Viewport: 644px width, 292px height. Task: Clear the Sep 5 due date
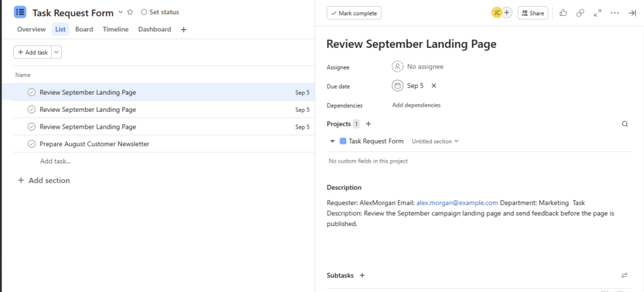(434, 85)
